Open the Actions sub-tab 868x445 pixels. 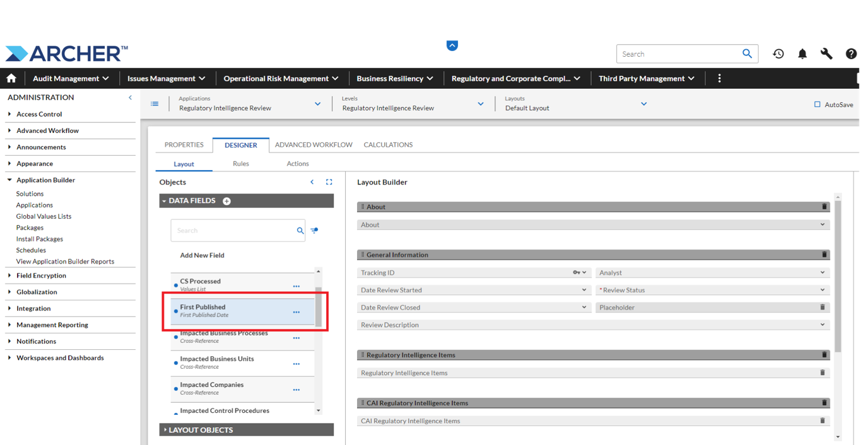[x=298, y=164]
